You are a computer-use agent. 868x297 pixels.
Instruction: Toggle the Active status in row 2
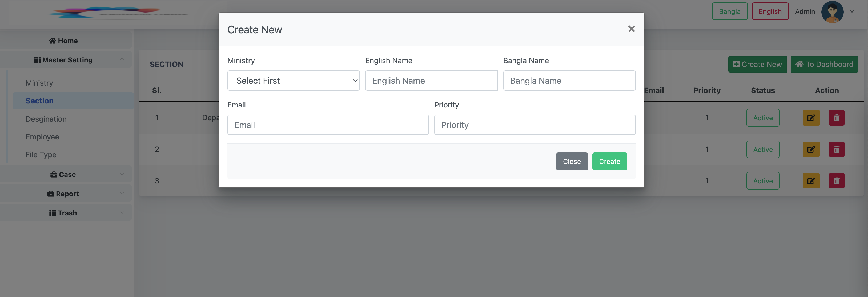(x=762, y=149)
